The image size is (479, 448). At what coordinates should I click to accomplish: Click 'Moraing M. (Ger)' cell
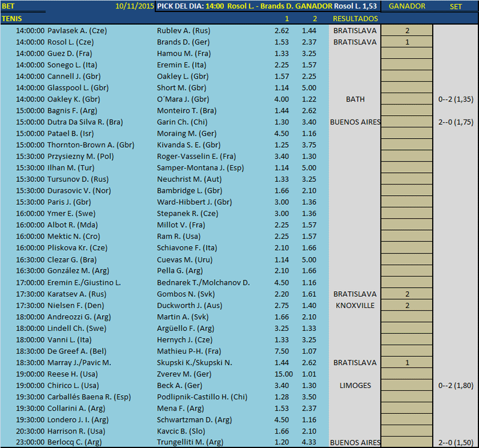(x=187, y=133)
